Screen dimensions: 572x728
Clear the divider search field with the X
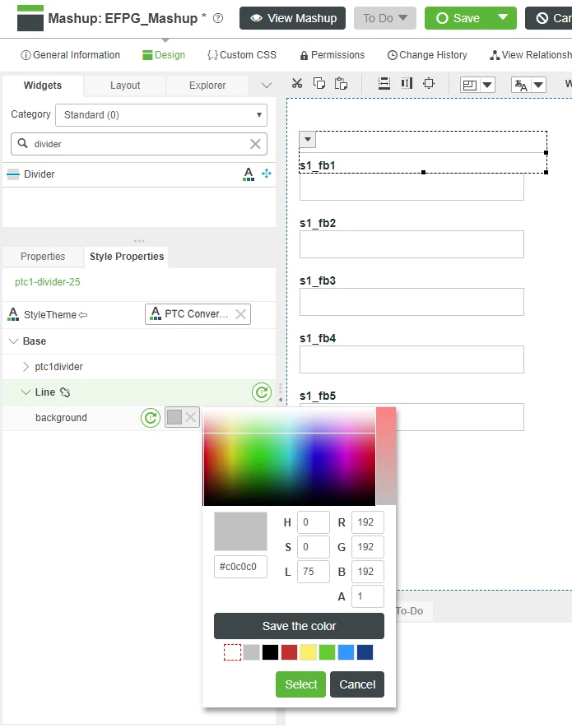click(x=254, y=142)
